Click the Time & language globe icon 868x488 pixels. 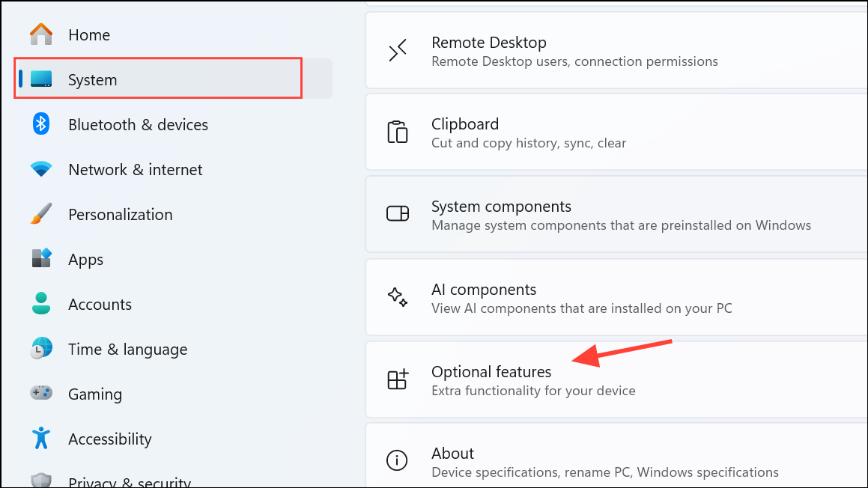tap(41, 348)
